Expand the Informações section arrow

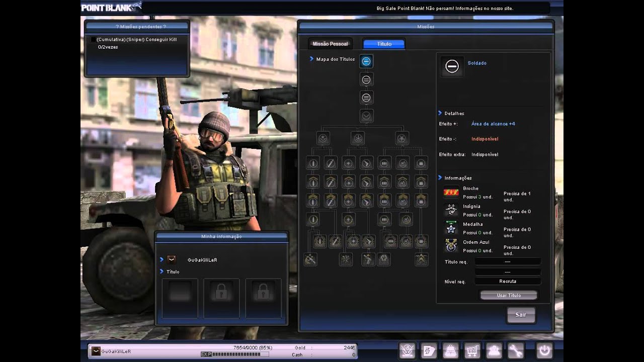click(440, 177)
